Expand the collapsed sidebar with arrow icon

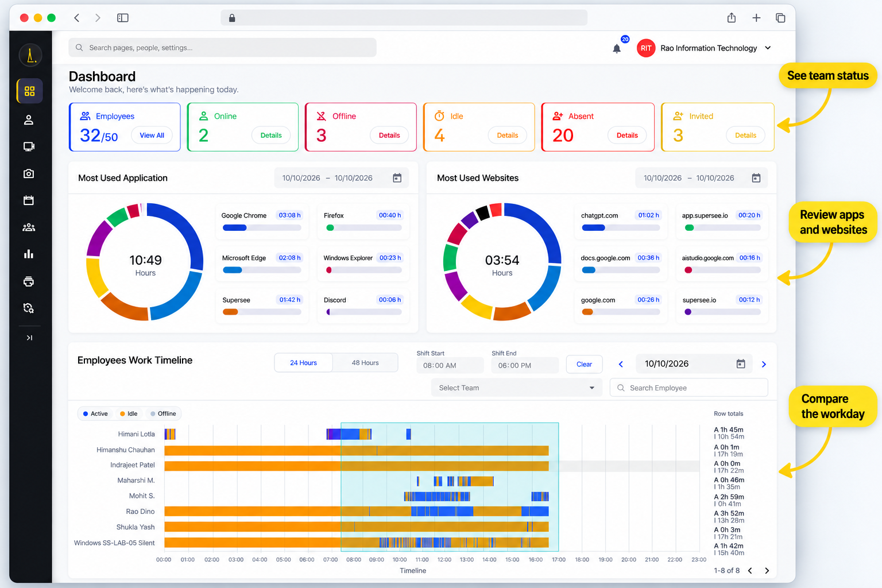click(29, 338)
